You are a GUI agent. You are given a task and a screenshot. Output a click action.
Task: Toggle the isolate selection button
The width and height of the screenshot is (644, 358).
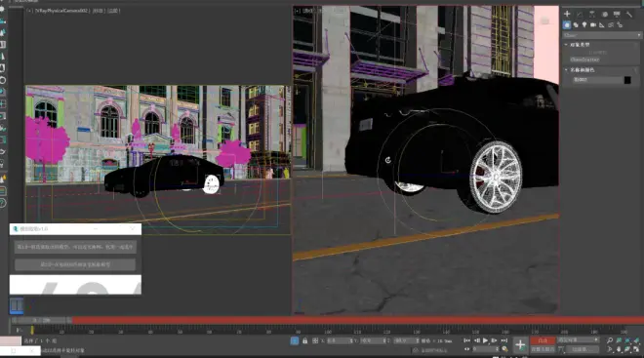(x=295, y=340)
